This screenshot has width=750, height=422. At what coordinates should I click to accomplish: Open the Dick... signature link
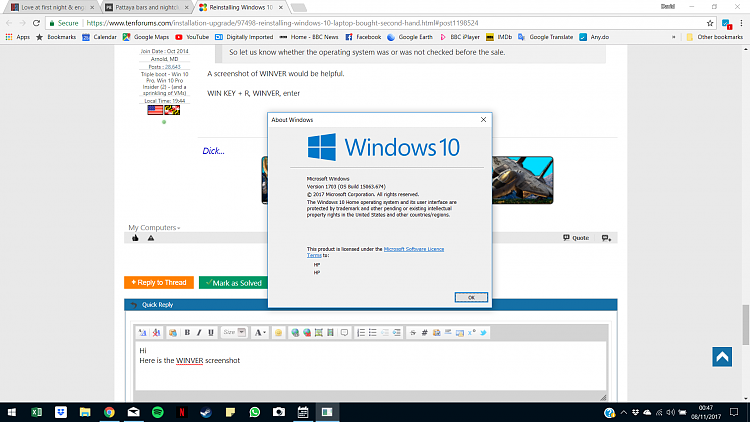click(213, 151)
